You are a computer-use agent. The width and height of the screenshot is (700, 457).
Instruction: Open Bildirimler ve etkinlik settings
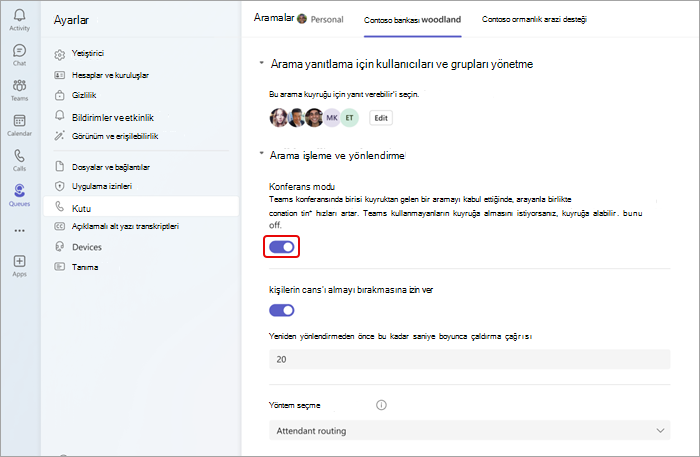click(x=113, y=117)
